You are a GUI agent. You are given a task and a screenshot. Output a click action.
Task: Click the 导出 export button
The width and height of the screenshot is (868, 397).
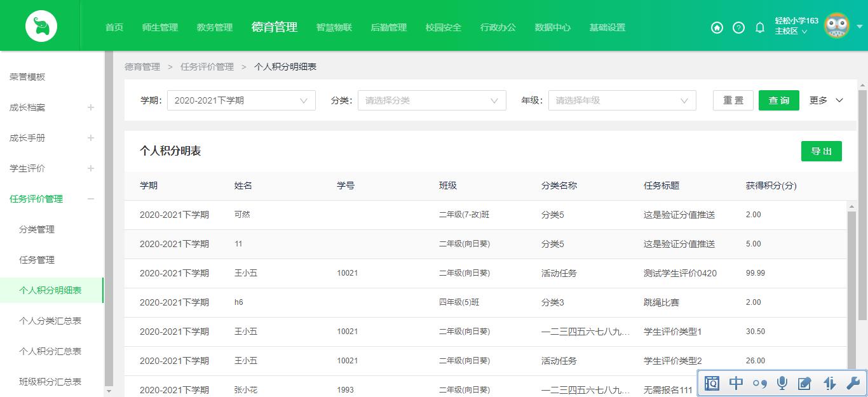tap(821, 151)
